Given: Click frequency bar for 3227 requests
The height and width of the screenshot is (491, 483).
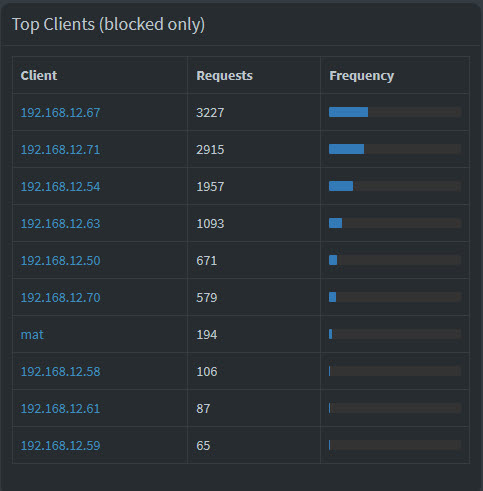Looking at the screenshot, I should click(x=395, y=112).
